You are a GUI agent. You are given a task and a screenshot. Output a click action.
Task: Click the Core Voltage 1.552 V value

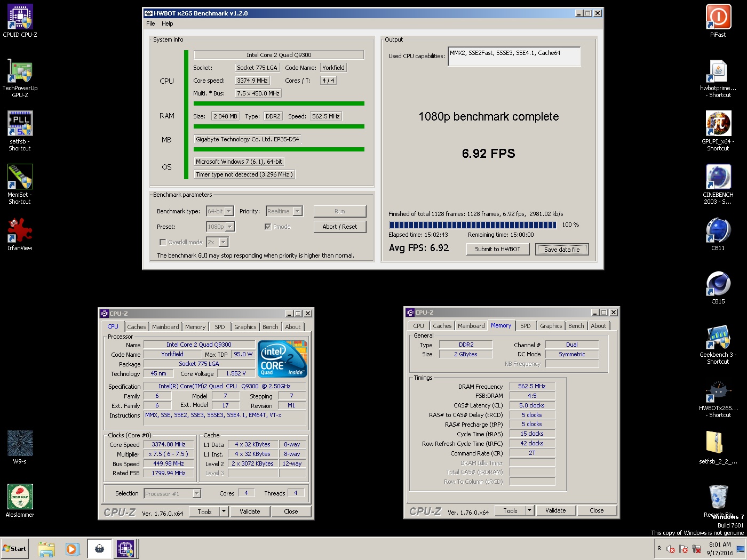(236, 373)
